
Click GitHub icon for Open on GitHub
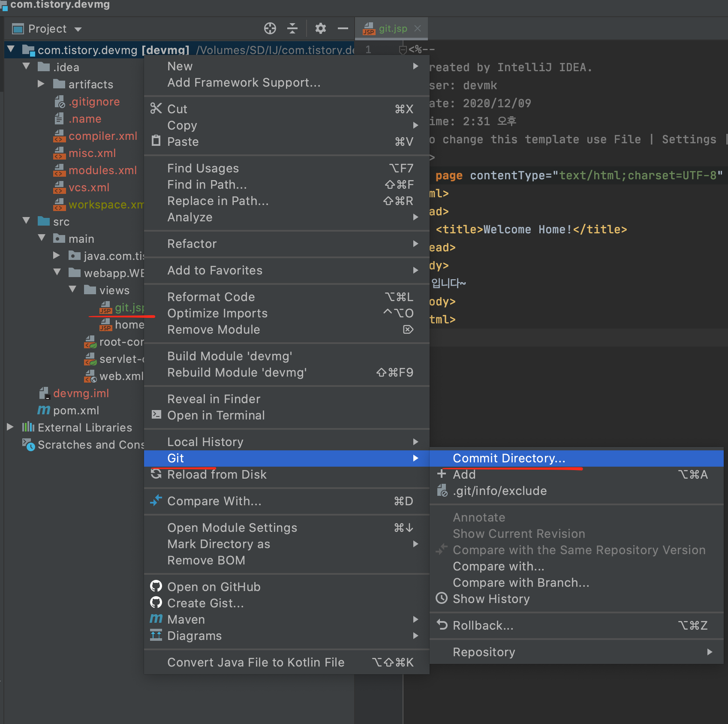(x=156, y=586)
